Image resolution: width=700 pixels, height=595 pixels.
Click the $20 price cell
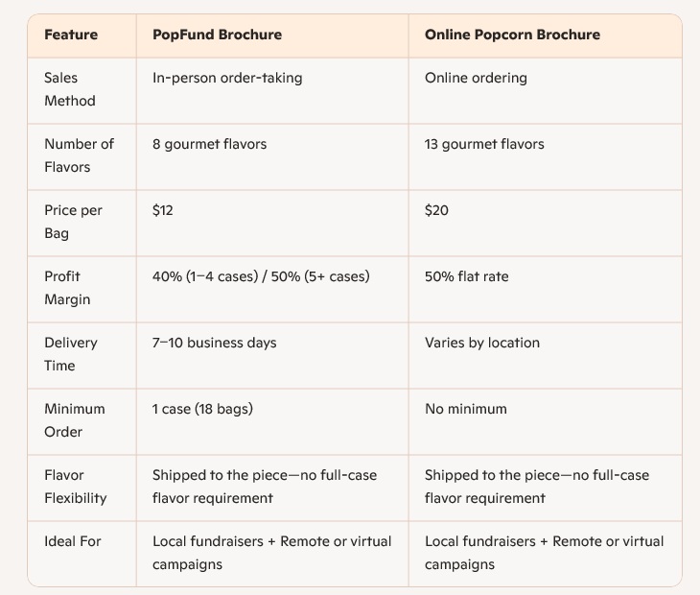tap(436, 210)
